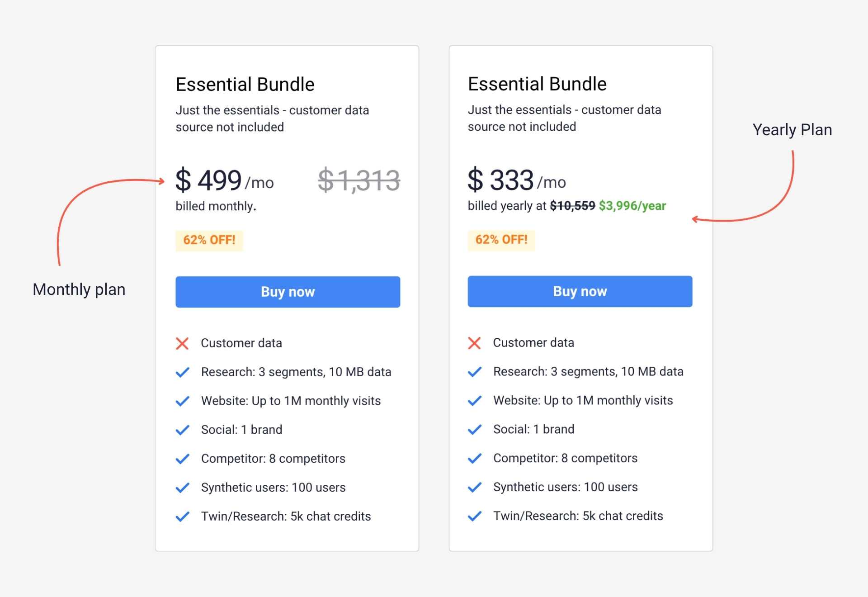
Task: Click the red X beside Customer data, monthly plan
Action: coord(182,344)
